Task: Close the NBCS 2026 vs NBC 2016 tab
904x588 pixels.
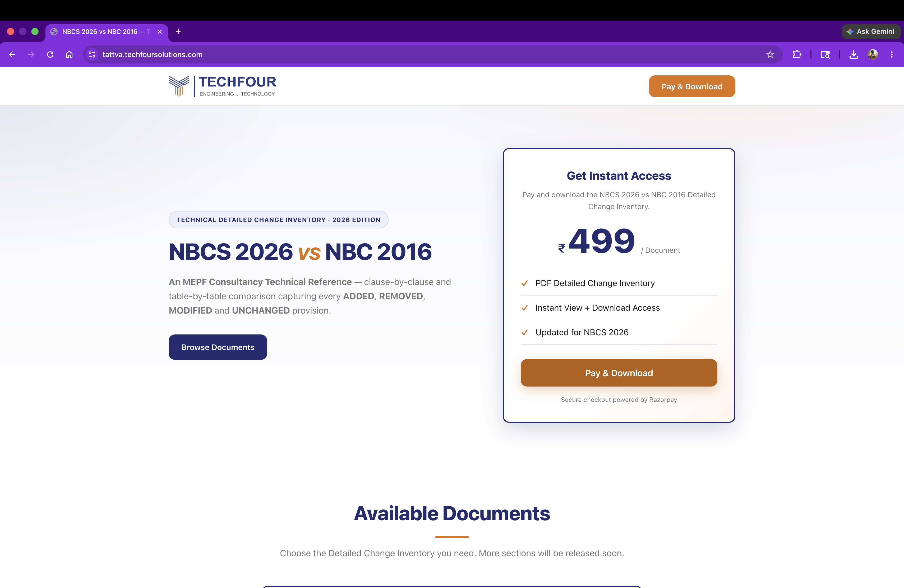Action: 160,31
